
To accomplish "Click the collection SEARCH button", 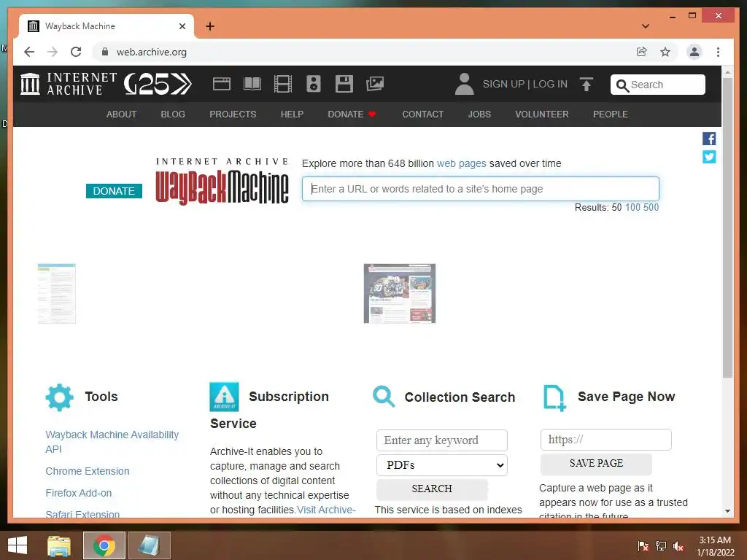I will tap(432, 489).
